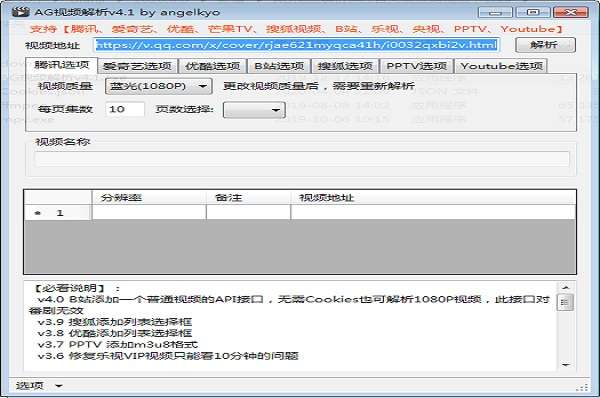Viewport: 600px width, 398px height.
Task: Click the notes scrollbar up arrow
Action: 566,287
